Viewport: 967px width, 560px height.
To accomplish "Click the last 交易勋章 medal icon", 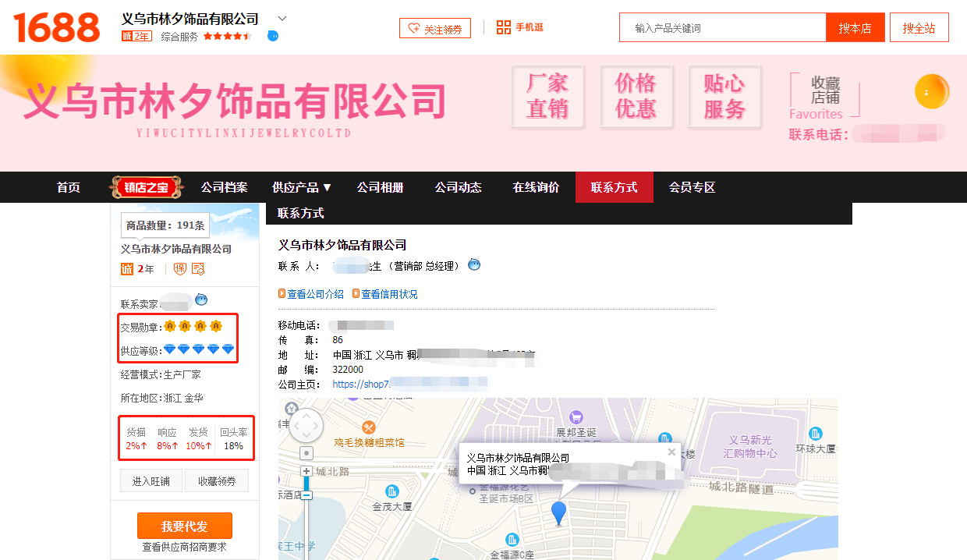I will pyautogui.click(x=216, y=326).
